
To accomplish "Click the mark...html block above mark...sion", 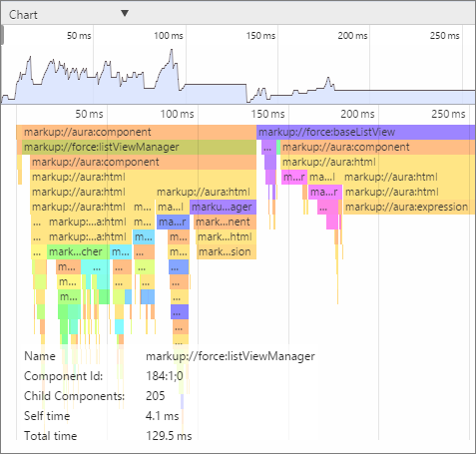I will click(x=227, y=236).
